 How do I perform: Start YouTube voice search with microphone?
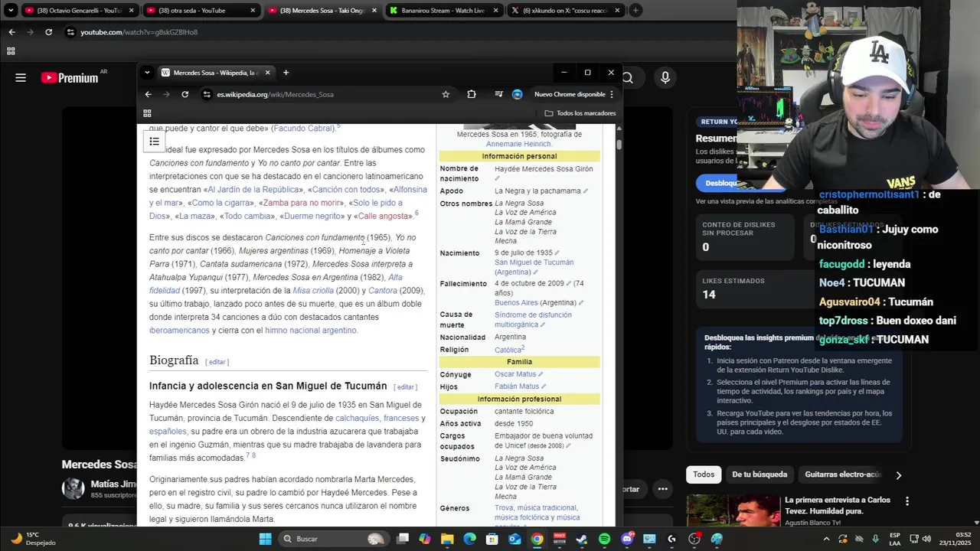[x=665, y=77]
